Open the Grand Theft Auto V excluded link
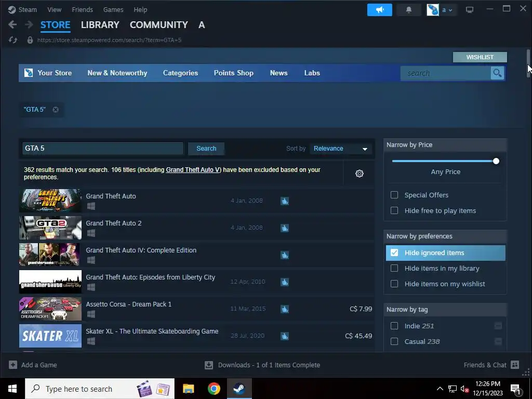Screen dimensions: 532x399 [193, 170]
